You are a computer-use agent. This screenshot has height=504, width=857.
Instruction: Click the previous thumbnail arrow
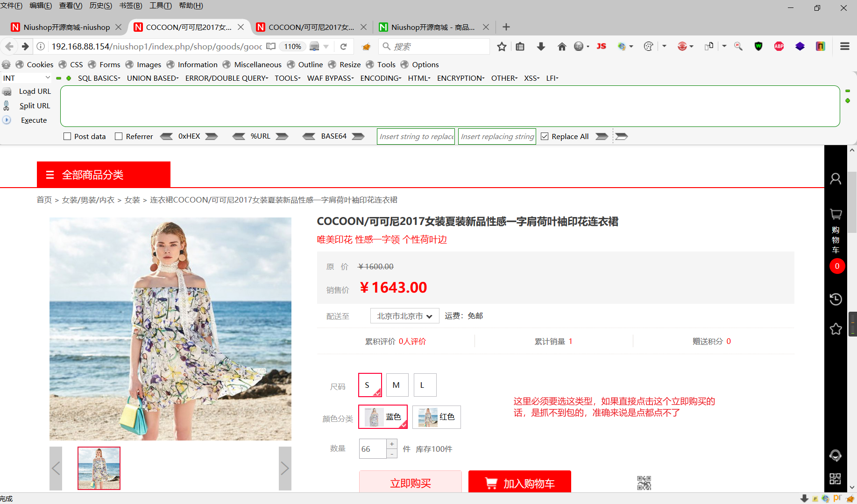coord(56,468)
